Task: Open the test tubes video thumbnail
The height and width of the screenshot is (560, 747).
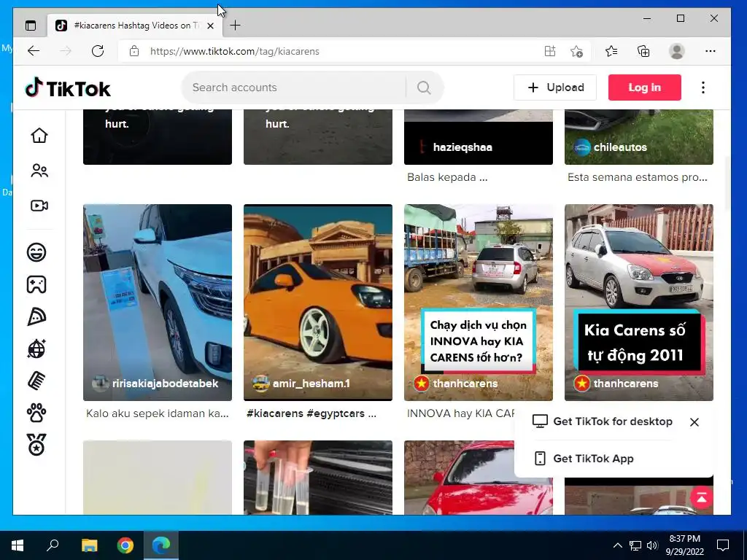Action: (x=318, y=478)
